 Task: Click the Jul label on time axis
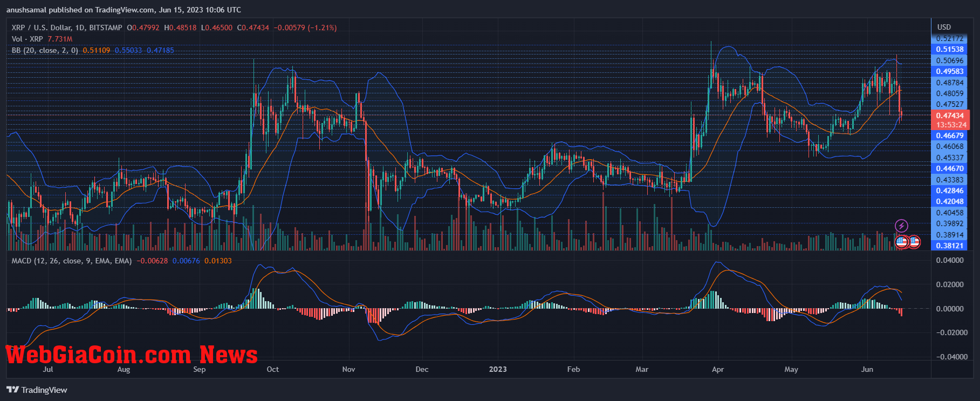pos(48,369)
